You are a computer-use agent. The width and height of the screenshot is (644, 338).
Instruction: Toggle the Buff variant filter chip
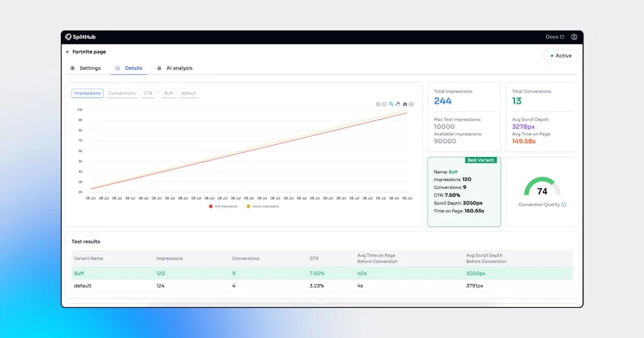coord(169,93)
